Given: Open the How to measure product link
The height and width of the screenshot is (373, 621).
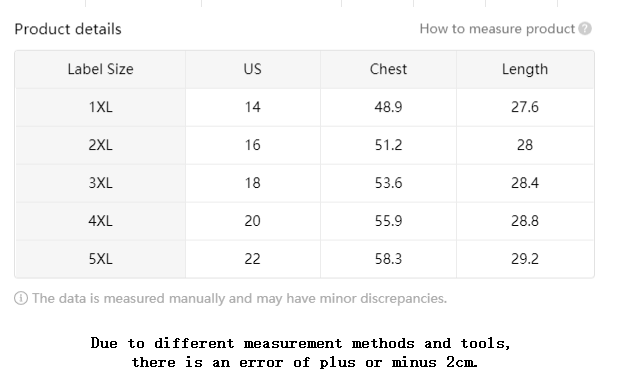Looking at the screenshot, I should point(497,29).
